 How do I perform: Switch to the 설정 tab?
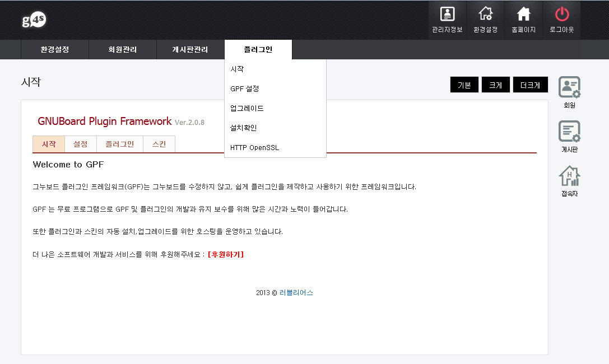(81, 144)
